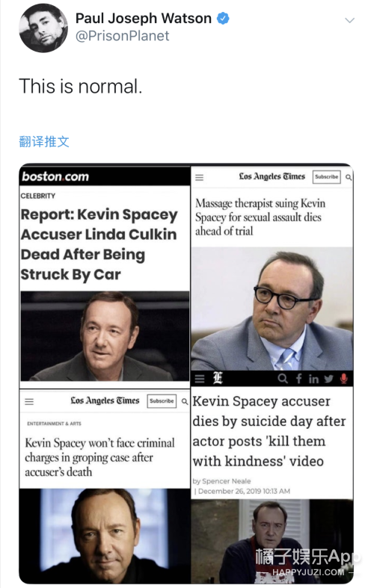Click Subscribe button in top-right LA Times

(x=326, y=176)
